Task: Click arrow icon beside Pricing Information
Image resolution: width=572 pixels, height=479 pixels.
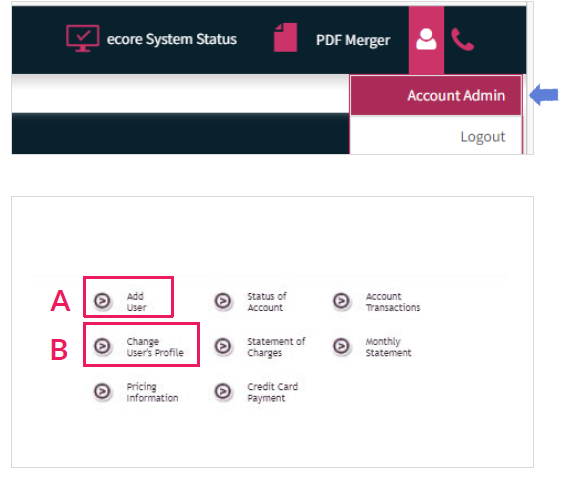Action: (x=102, y=391)
